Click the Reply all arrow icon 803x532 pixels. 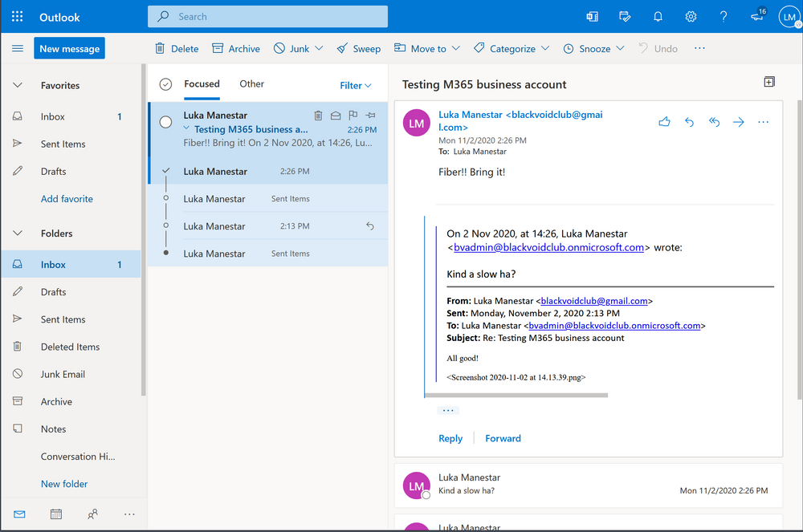click(714, 122)
